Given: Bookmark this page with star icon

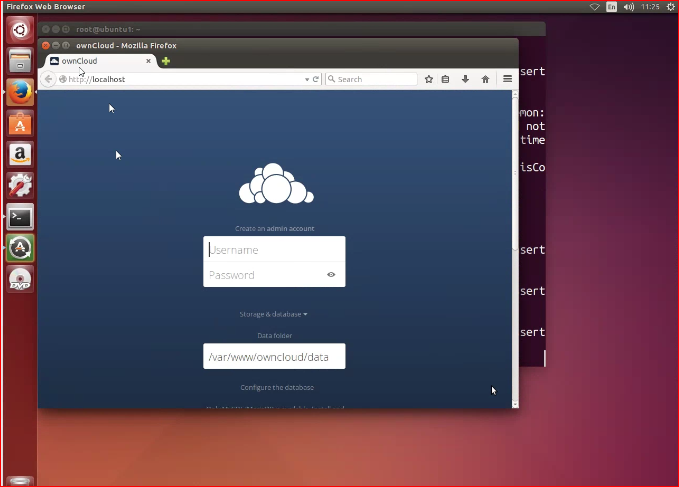Looking at the screenshot, I should click(x=429, y=79).
